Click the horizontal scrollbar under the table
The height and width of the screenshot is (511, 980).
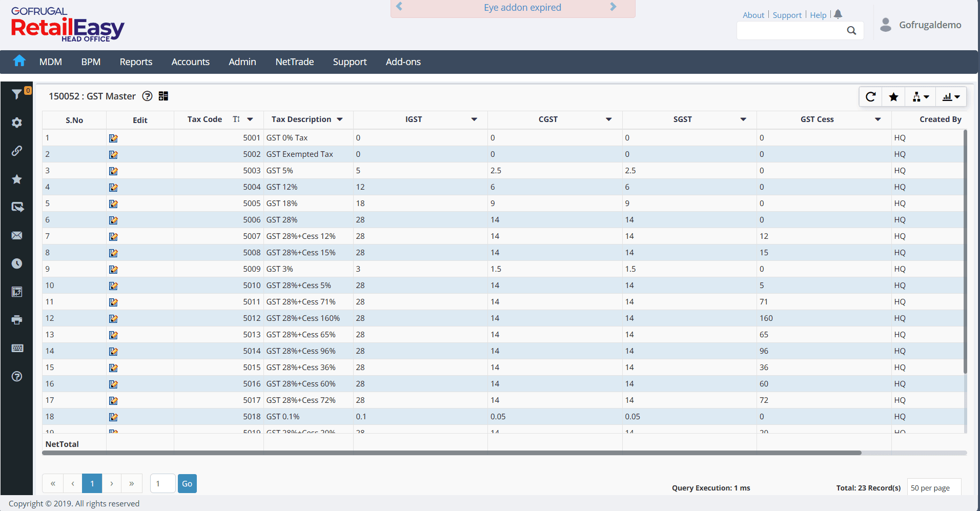click(x=451, y=453)
